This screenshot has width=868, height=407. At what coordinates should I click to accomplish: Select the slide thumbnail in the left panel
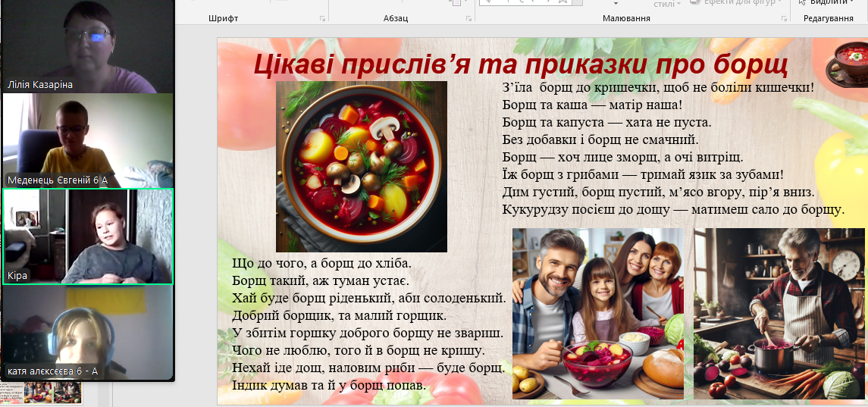click(41, 392)
